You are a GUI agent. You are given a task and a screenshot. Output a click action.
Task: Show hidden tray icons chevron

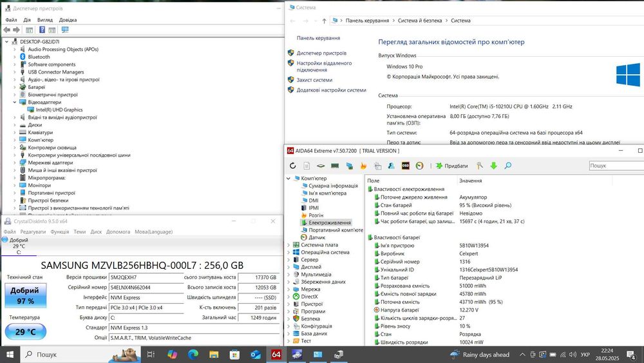click(x=522, y=355)
